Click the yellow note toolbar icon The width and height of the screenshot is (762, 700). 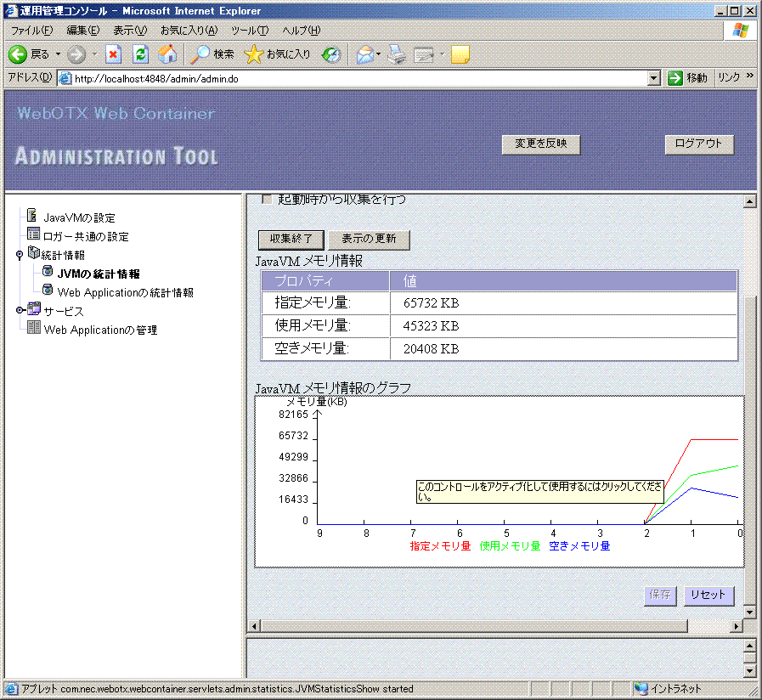pyautogui.click(x=460, y=54)
